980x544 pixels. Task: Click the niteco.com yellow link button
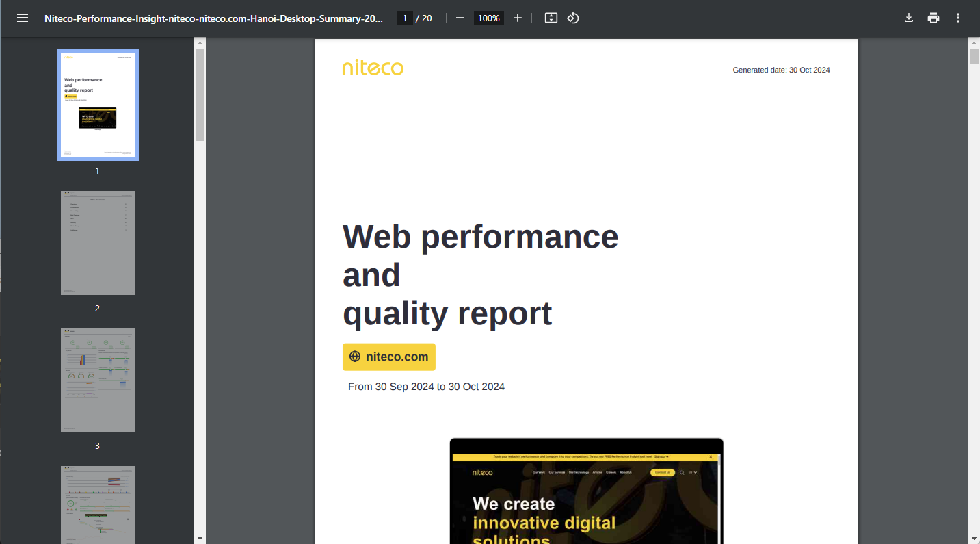tap(389, 357)
